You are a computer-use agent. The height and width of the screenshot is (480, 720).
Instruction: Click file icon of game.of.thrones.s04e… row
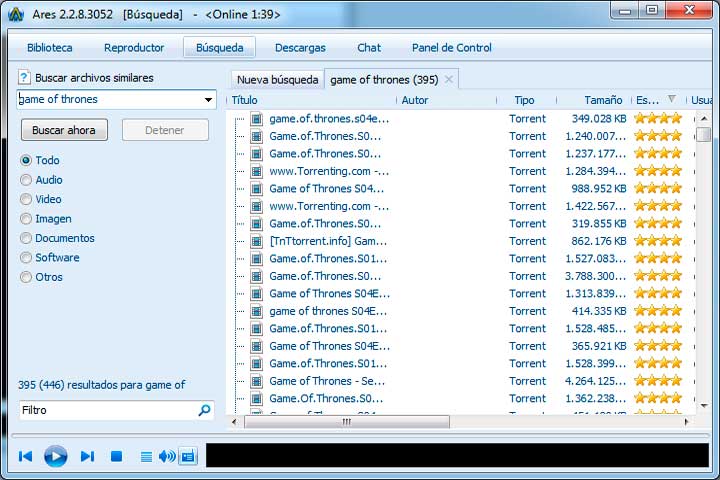pyautogui.click(x=256, y=119)
